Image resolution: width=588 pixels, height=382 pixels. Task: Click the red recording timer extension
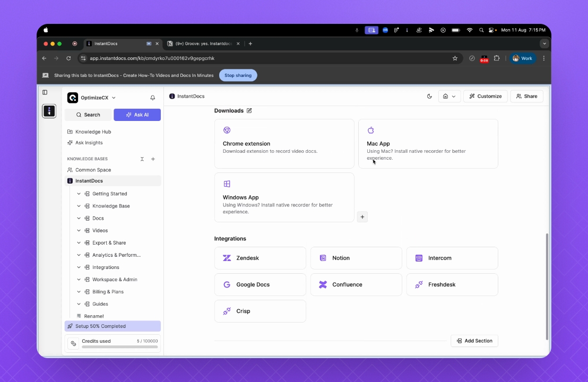[x=484, y=59]
